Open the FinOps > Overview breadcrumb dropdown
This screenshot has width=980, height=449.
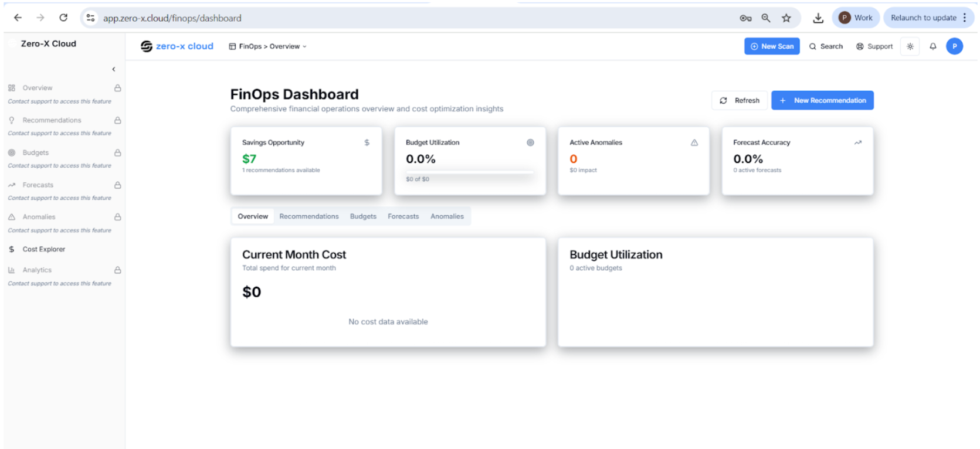point(268,46)
